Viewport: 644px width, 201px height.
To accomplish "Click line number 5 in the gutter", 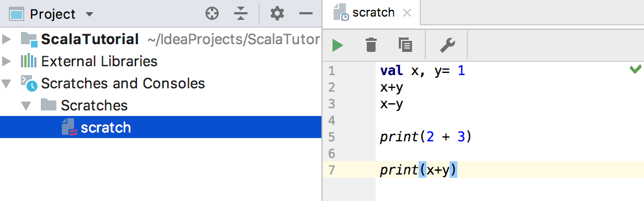I will (x=332, y=137).
